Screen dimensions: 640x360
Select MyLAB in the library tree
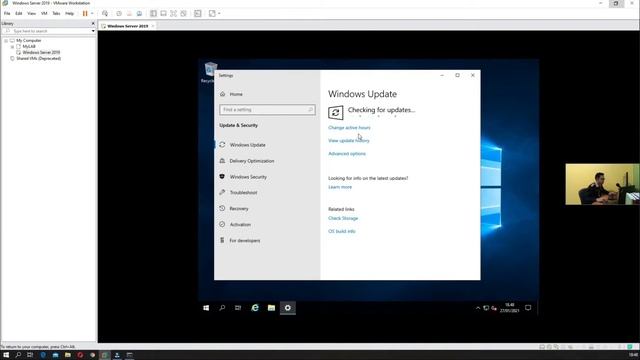coord(29,47)
